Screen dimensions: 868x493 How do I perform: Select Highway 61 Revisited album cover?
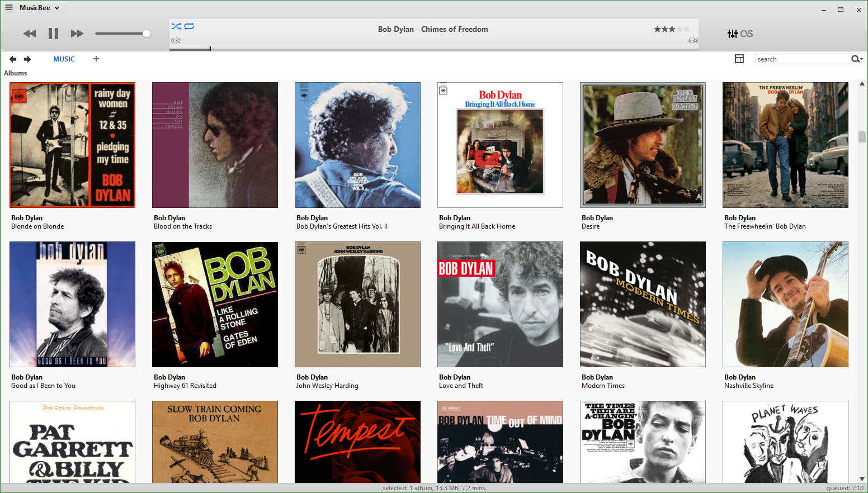point(215,305)
